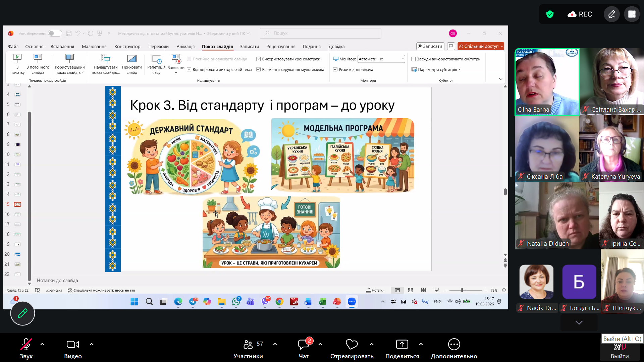
Task: Expand Subtitle settings dropdown
Action: [x=436, y=69]
